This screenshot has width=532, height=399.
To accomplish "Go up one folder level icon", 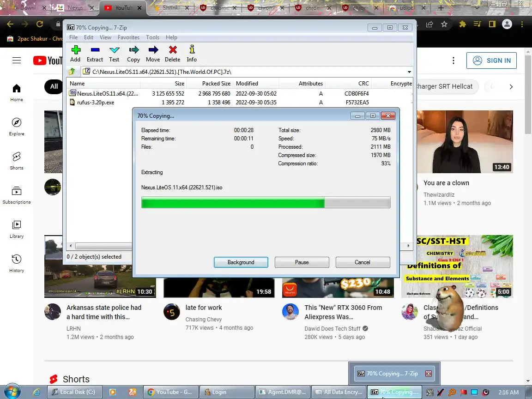I will (72, 72).
